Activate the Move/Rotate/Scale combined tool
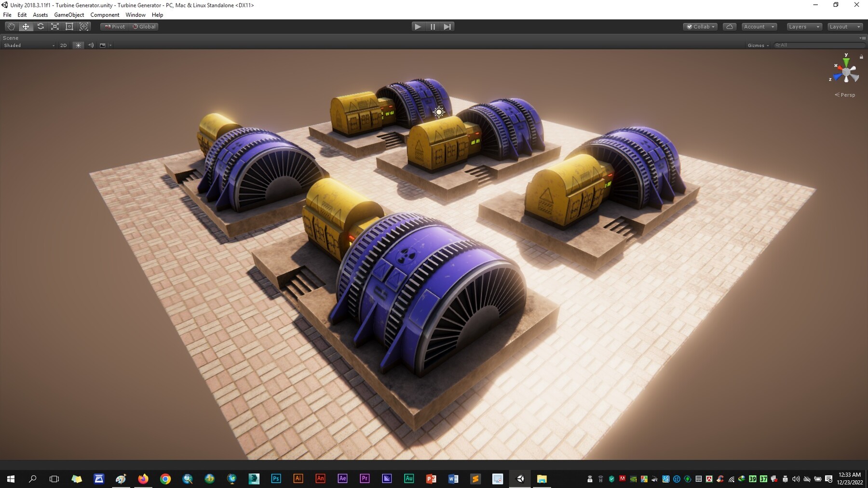The width and height of the screenshot is (868, 488). pyautogui.click(x=84, y=26)
